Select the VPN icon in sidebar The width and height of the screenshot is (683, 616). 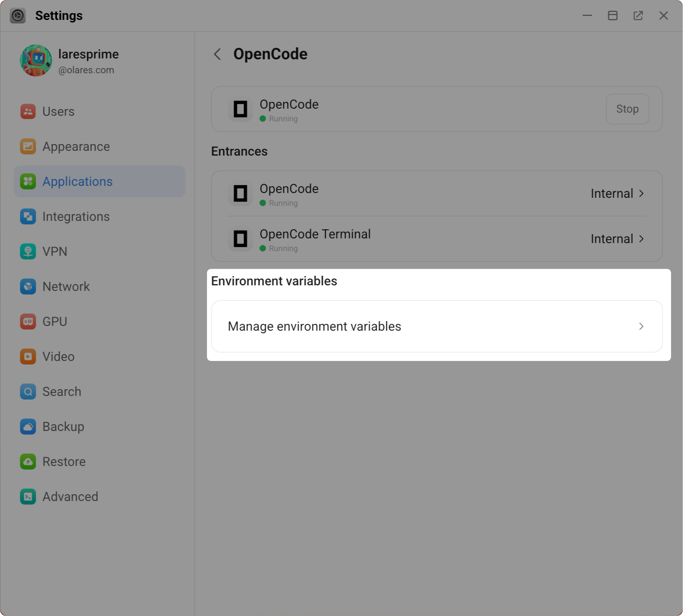pos(28,251)
